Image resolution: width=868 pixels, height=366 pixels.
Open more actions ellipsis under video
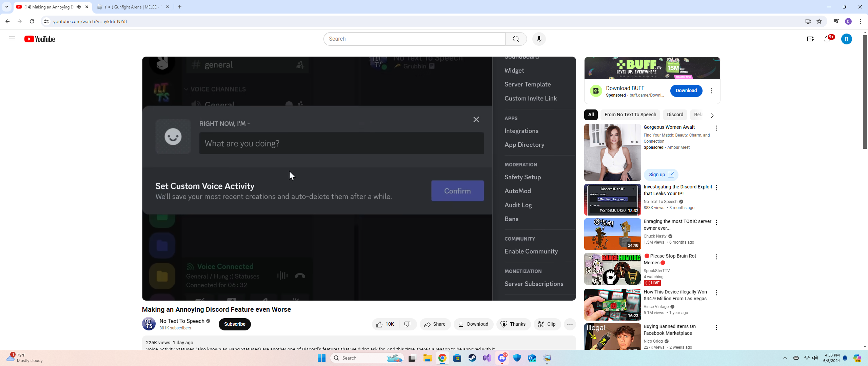click(x=570, y=324)
